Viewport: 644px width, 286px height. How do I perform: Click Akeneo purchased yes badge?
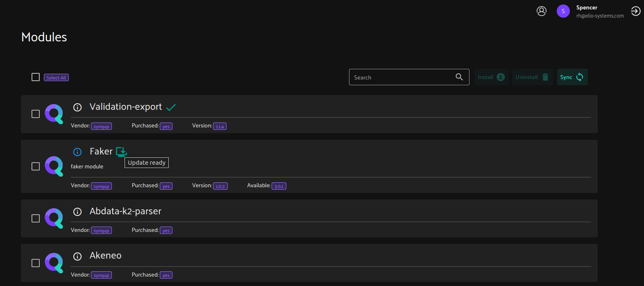point(166,275)
